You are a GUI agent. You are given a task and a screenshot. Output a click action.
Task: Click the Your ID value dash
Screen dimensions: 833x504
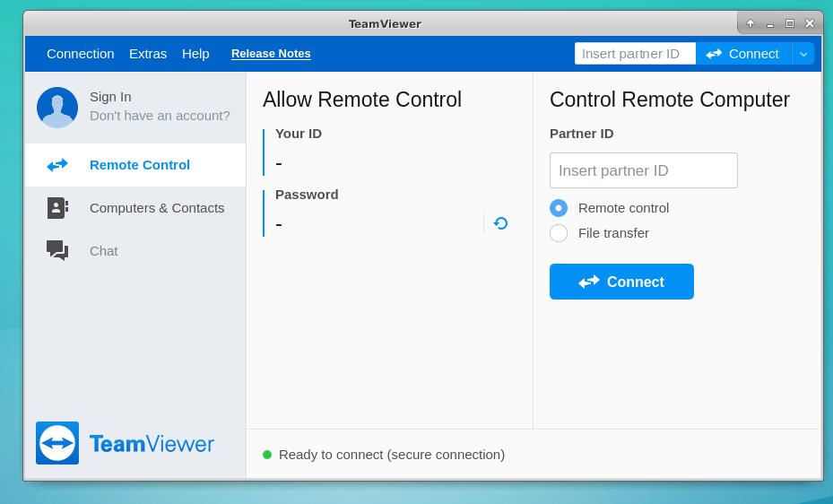279,163
